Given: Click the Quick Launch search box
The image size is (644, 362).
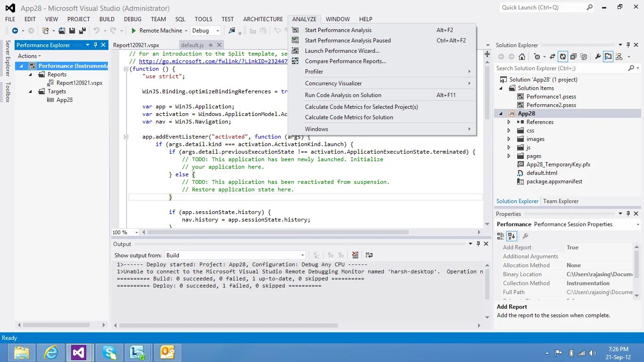Looking at the screenshot, I should pos(546,8).
